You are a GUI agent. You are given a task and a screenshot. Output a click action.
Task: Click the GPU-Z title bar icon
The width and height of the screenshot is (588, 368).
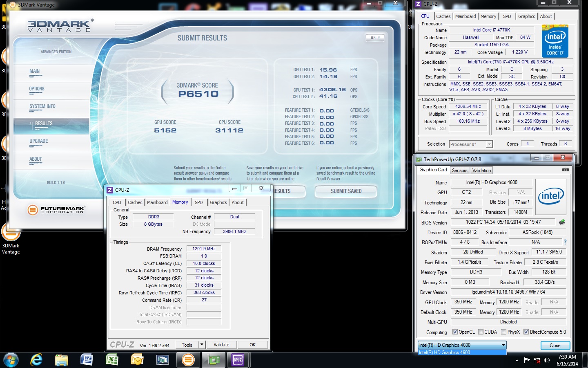point(419,159)
